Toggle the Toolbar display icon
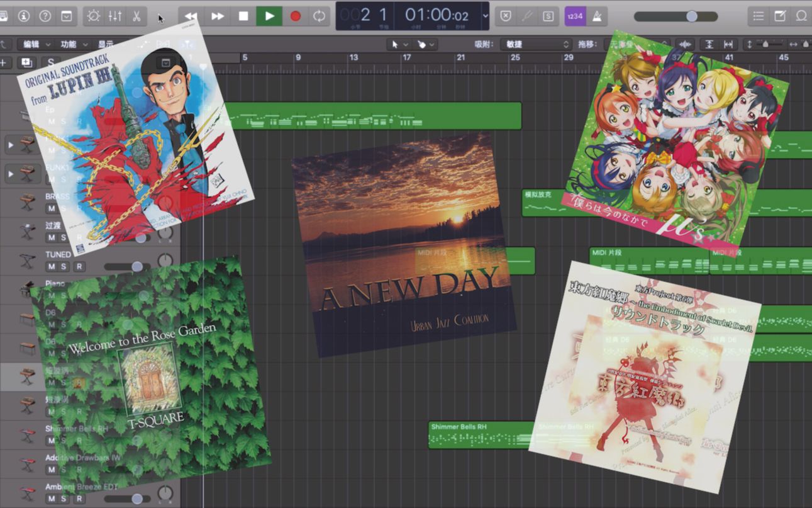 pyautogui.click(x=66, y=16)
